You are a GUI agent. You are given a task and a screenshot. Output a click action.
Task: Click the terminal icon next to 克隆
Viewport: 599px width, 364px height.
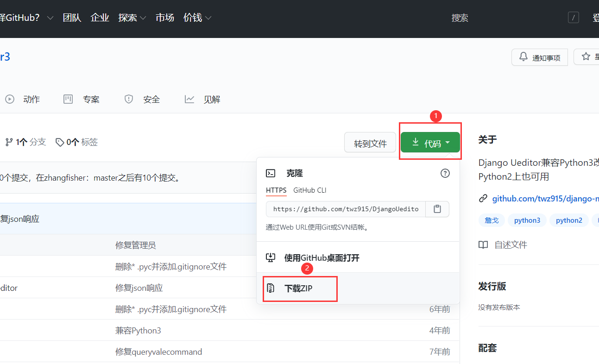(x=270, y=173)
